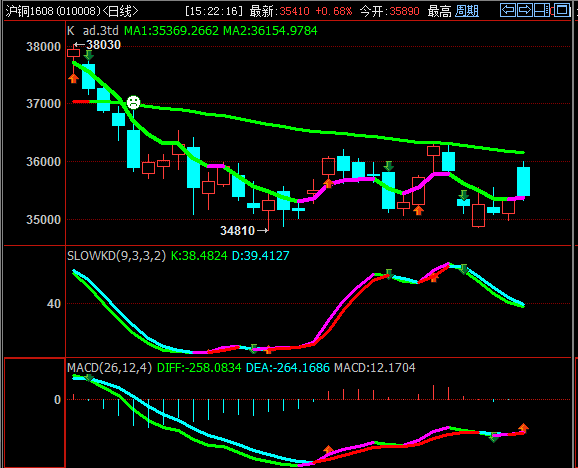Screen dimensions: 578x468
Task: Toggle the split panel layout icon
Action: 542,10
